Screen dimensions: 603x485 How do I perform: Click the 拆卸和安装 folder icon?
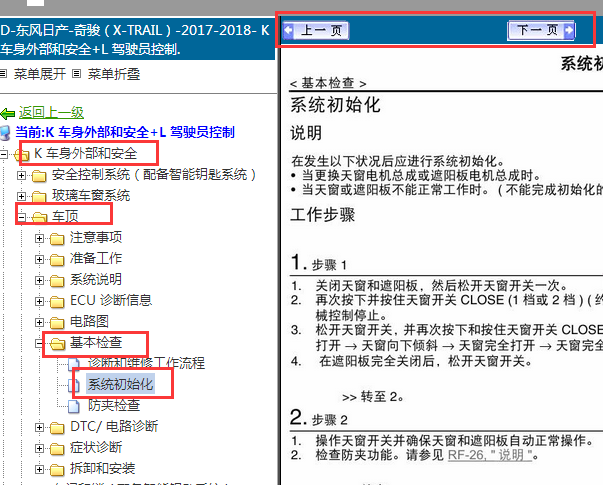click(57, 470)
